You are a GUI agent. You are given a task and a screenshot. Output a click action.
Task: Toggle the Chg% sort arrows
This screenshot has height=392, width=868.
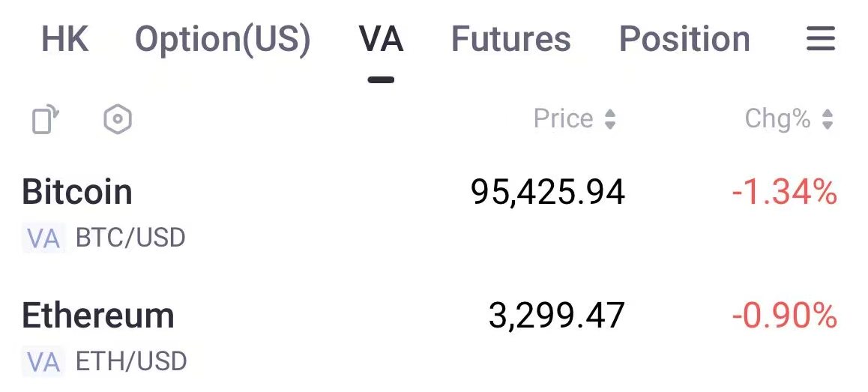tap(828, 119)
